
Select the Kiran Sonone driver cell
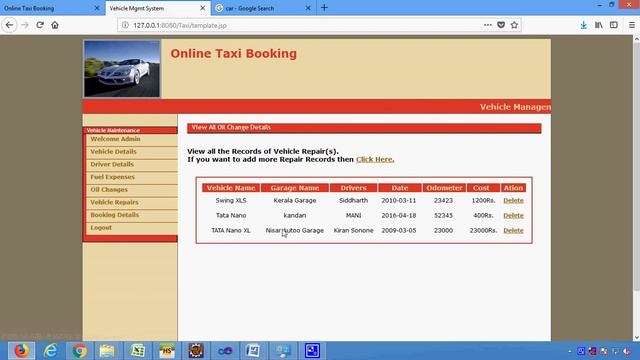353,230
